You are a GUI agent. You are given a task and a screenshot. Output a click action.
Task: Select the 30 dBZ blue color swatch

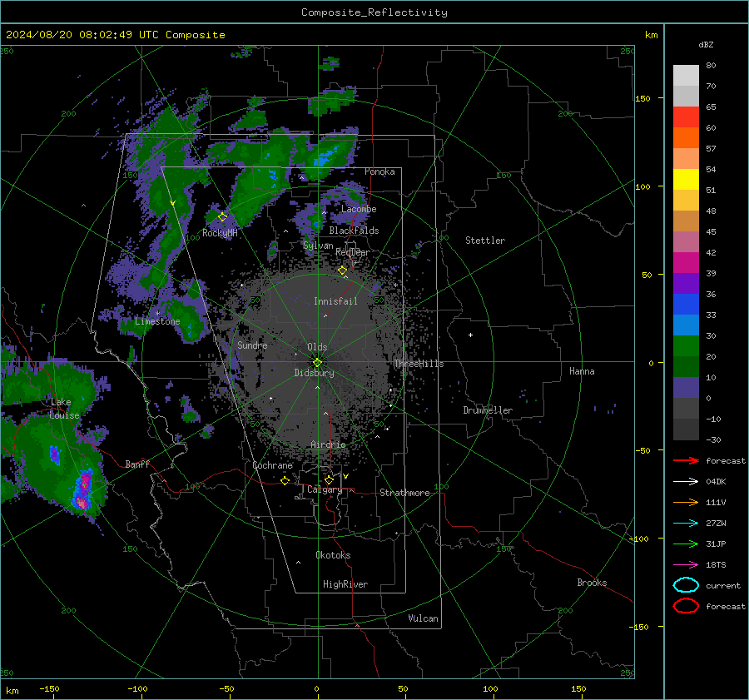[686, 325]
